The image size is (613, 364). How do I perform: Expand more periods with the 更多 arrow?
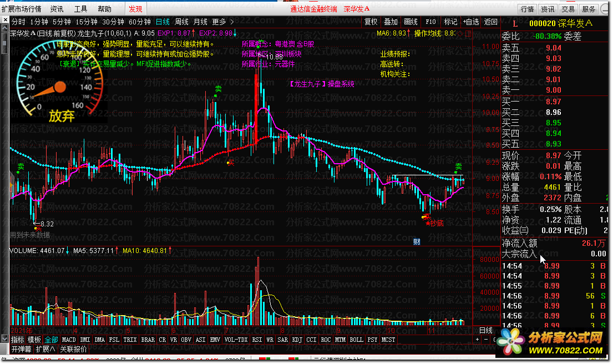pos(232,22)
